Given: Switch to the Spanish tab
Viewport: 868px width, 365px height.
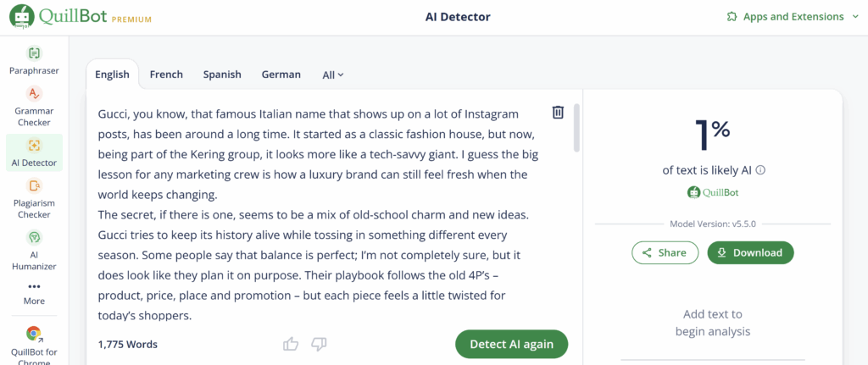Looking at the screenshot, I should coord(222,75).
